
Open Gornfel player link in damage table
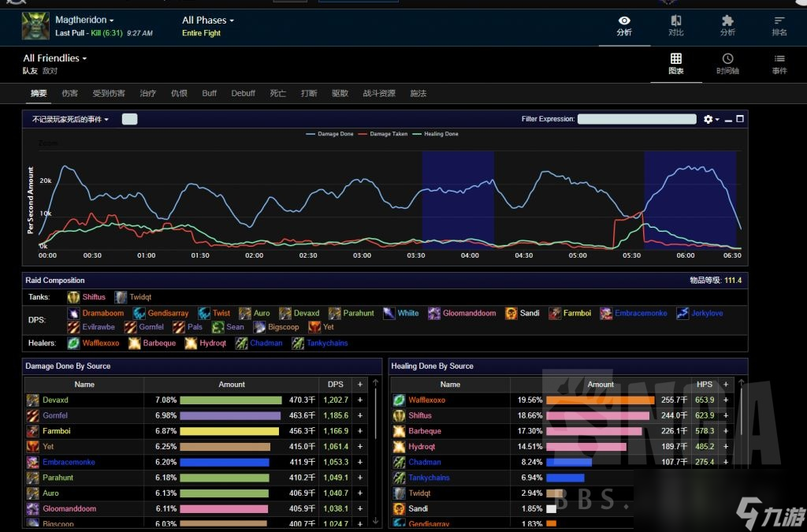tap(55, 415)
